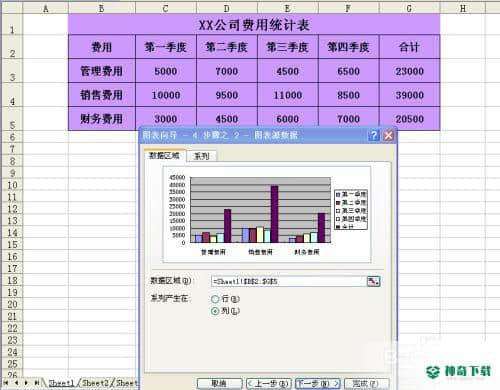
Task: Click the 取消 (Cancel) button
Action: click(x=219, y=384)
